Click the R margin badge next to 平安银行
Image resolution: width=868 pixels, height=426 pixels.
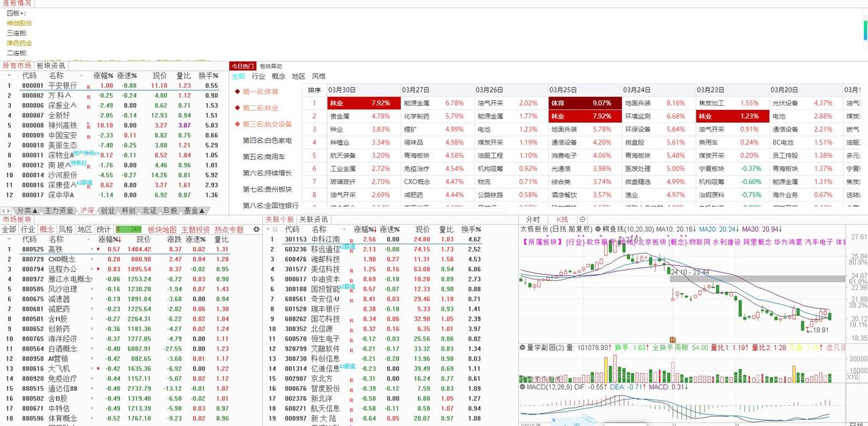[x=88, y=85]
